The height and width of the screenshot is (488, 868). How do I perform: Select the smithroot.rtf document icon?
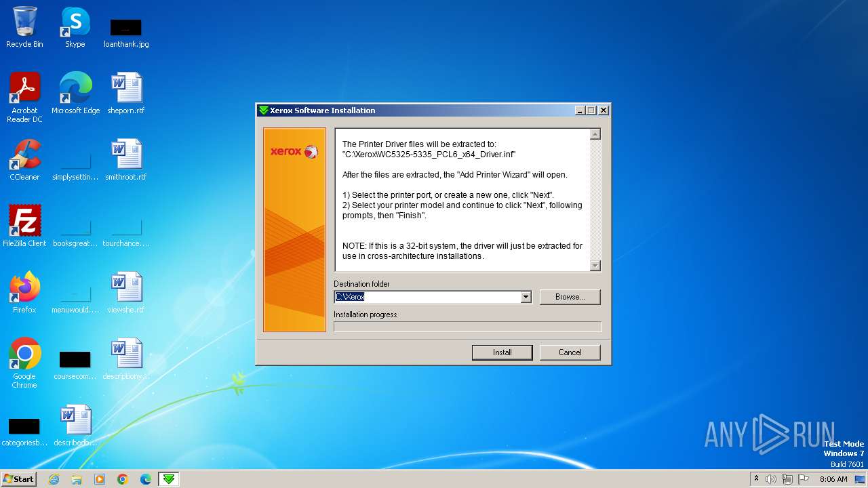(x=126, y=160)
